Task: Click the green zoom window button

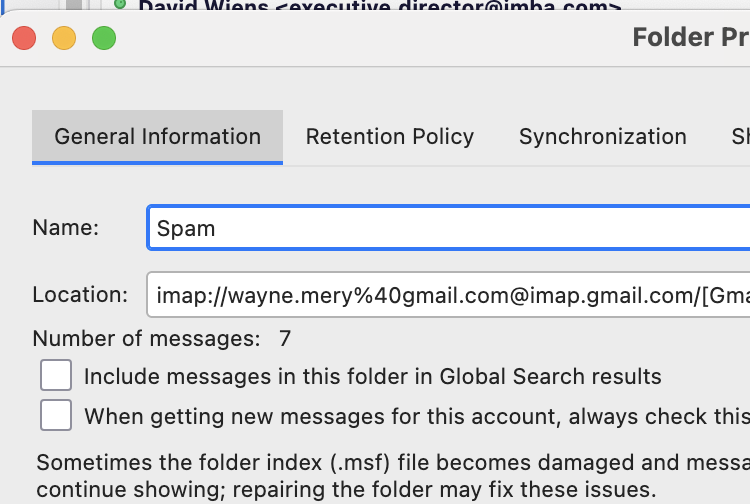Action: coord(104,39)
